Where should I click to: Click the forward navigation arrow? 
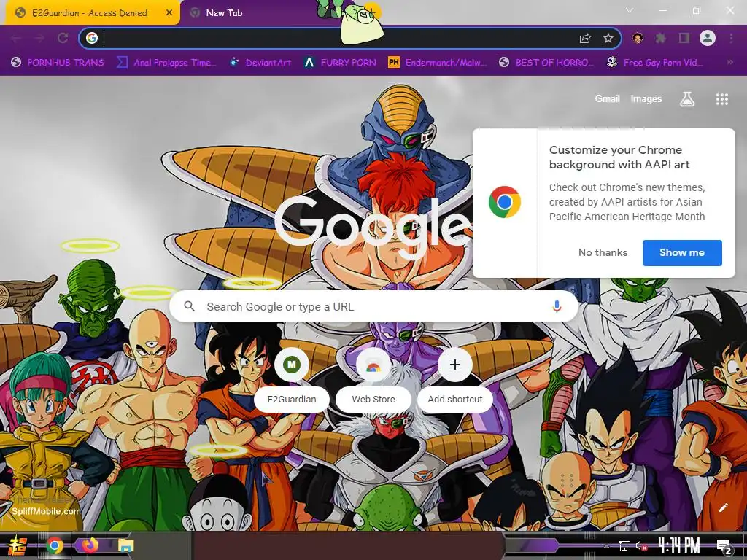[39, 38]
